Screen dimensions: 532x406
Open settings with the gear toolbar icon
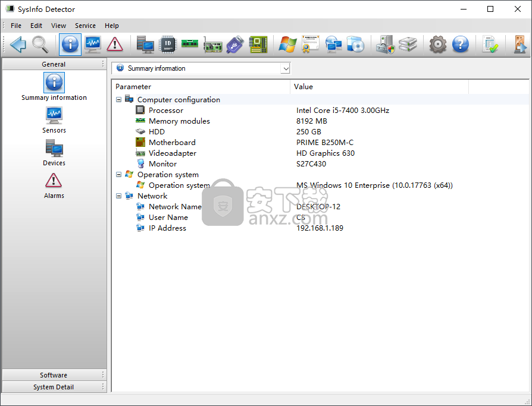coord(437,45)
